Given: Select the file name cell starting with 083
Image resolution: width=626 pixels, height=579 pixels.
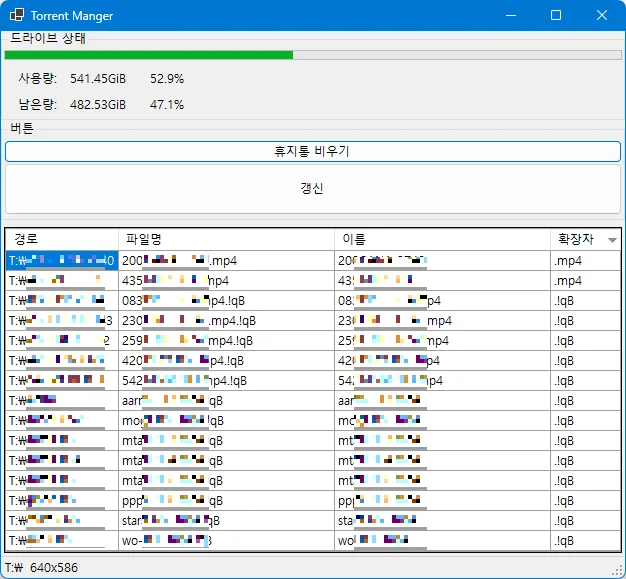Looking at the screenshot, I should coord(226,301).
